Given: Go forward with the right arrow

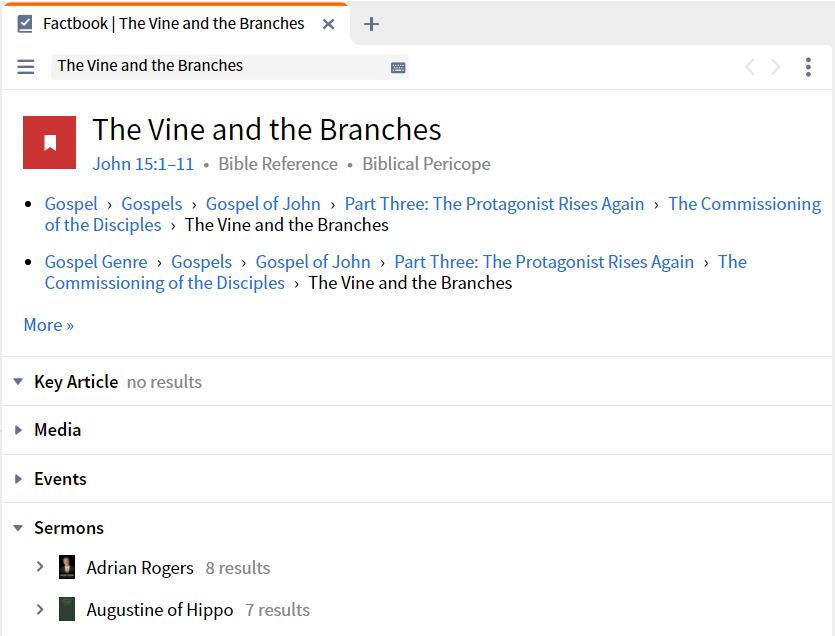Looking at the screenshot, I should coord(776,67).
